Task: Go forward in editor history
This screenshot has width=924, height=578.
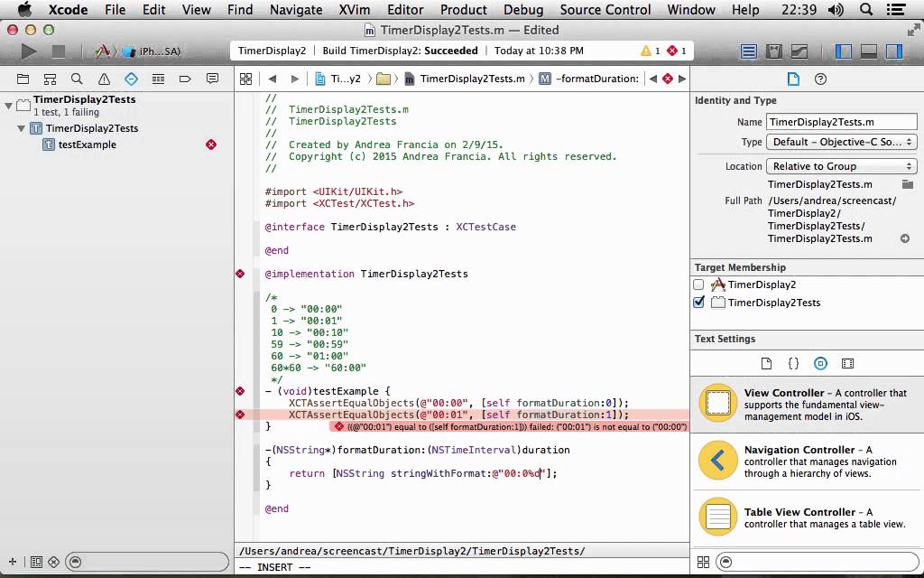Action: point(295,79)
